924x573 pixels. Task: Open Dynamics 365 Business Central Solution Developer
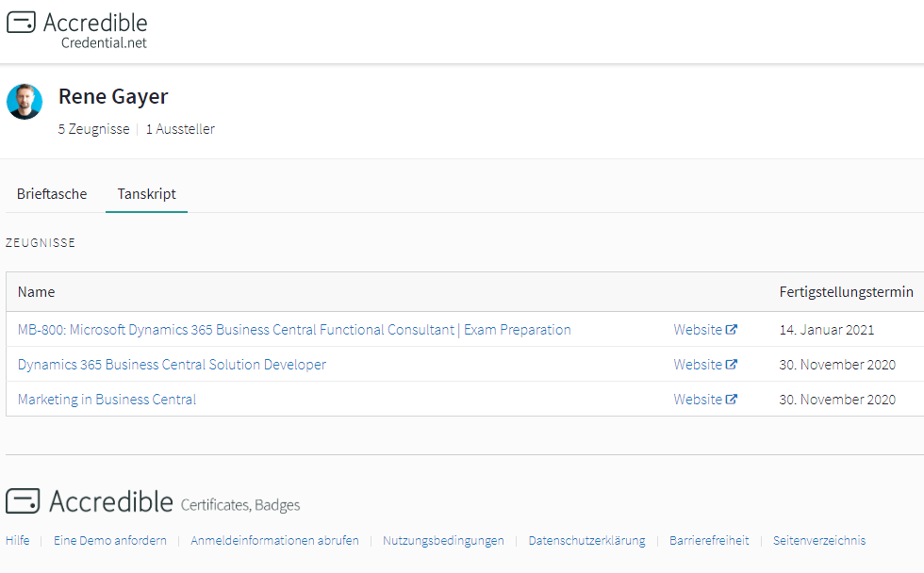coord(172,365)
